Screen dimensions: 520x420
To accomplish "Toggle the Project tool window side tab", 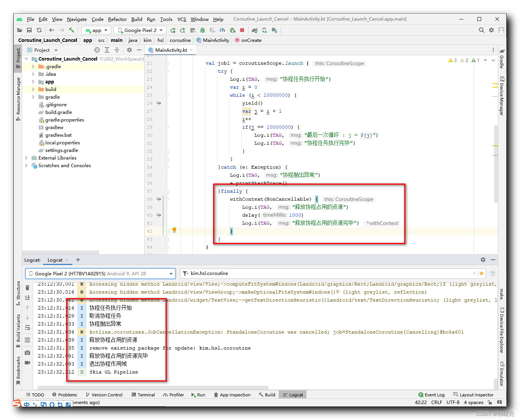I will [x=18, y=58].
